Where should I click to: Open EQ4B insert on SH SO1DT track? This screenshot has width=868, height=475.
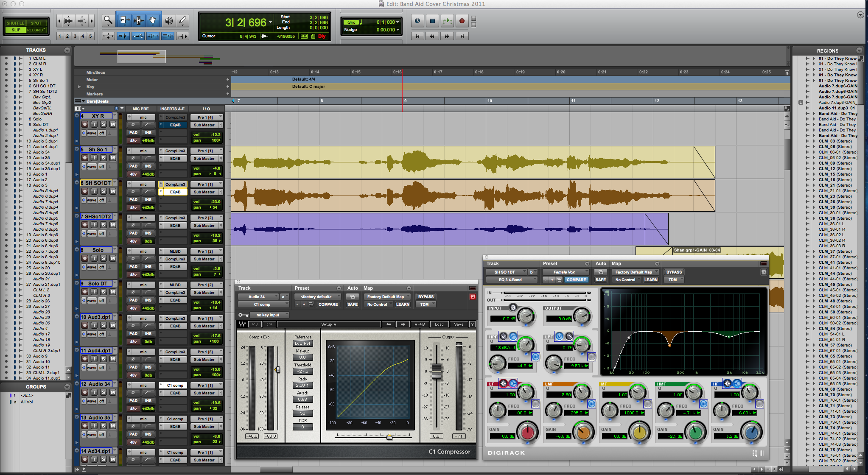(x=175, y=192)
